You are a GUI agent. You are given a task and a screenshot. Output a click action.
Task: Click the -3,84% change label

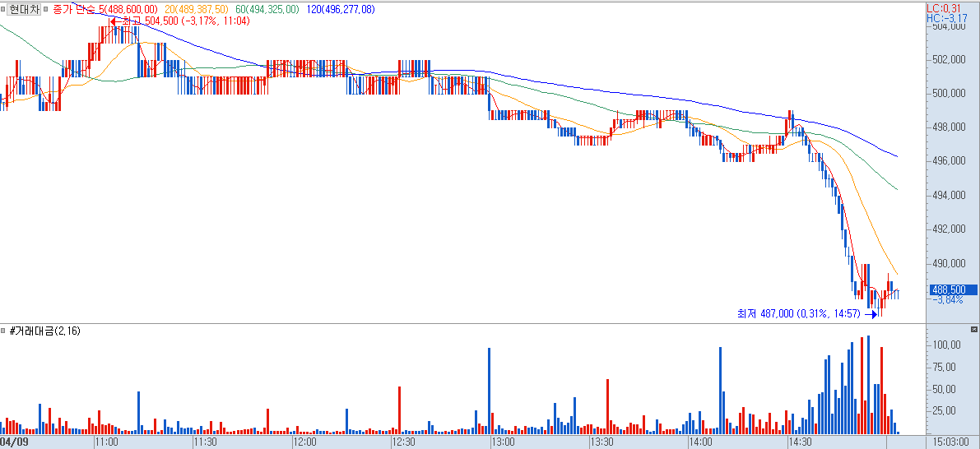click(x=948, y=299)
